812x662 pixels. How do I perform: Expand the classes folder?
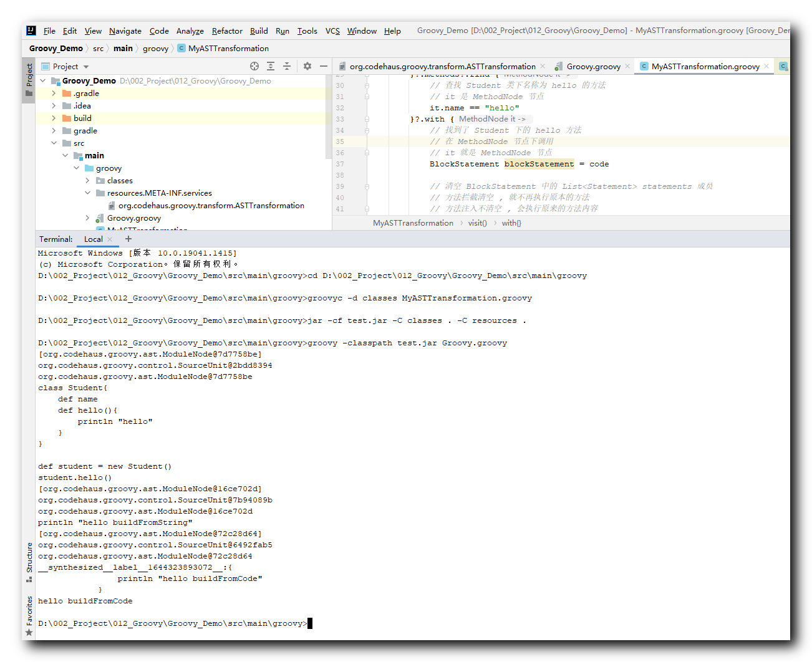(87, 181)
